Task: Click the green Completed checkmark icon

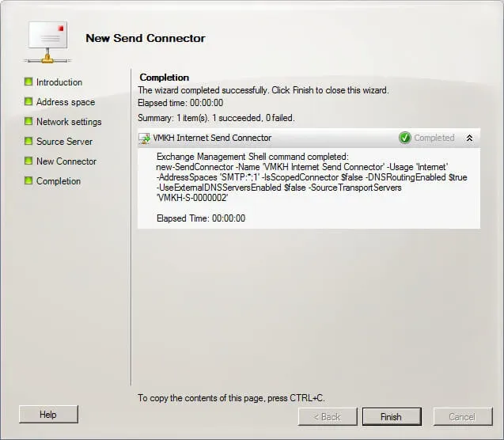Action: [x=404, y=138]
